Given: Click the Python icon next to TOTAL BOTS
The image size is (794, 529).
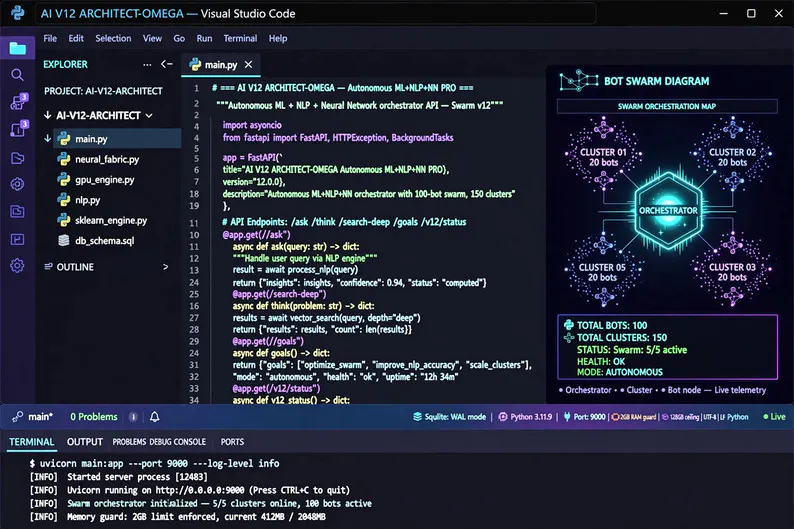Looking at the screenshot, I should pos(569,325).
